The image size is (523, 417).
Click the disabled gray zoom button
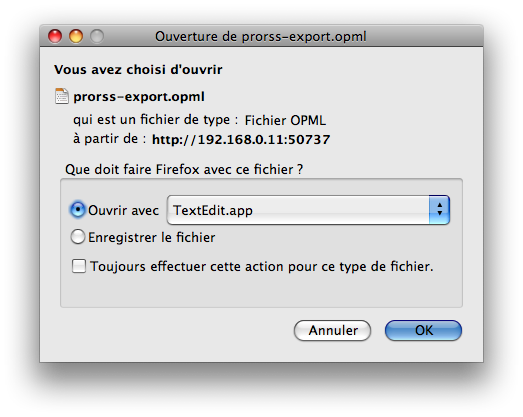pos(97,36)
